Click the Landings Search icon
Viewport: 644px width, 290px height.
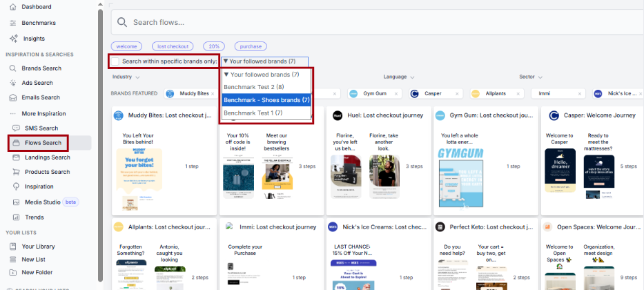point(16,157)
